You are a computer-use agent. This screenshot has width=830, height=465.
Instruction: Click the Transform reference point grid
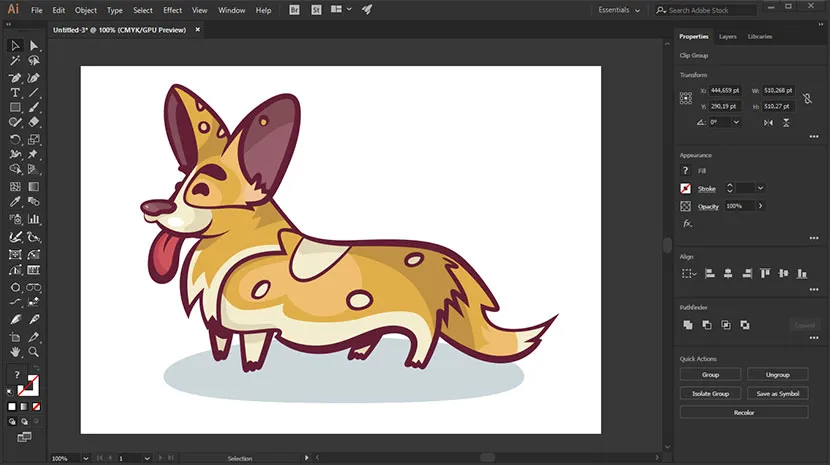(x=686, y=98)
